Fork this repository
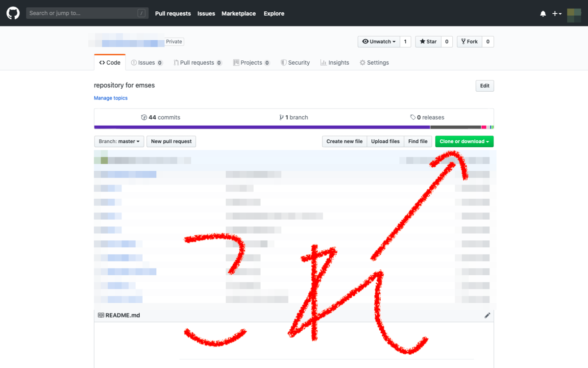The height and width of the screenshot is (368, 588). point(469,42)
